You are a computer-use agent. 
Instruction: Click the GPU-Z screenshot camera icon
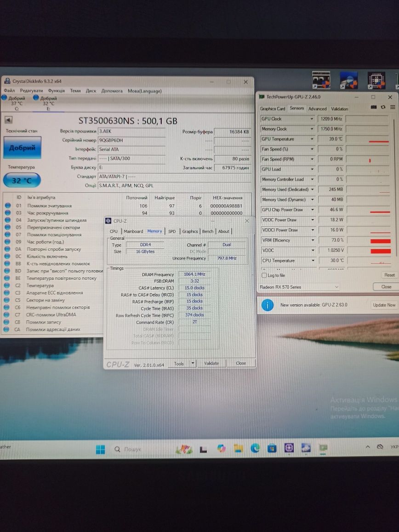click(x=374, y=107)
